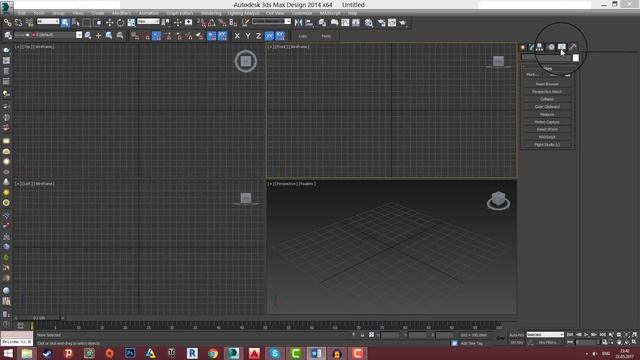Open the Customize menu
Viewport: 640px width, 360px height.
coord(302,13)
